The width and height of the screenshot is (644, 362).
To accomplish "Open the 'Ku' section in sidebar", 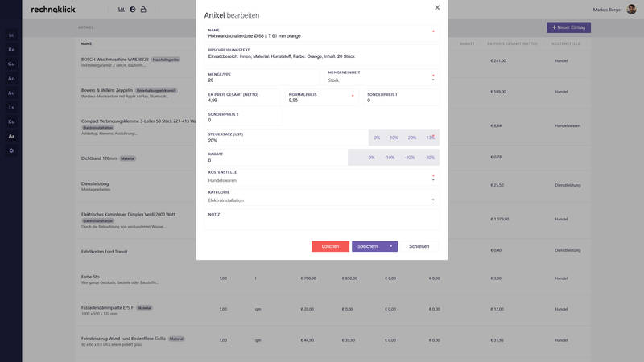I will click(x=11, y=121).
